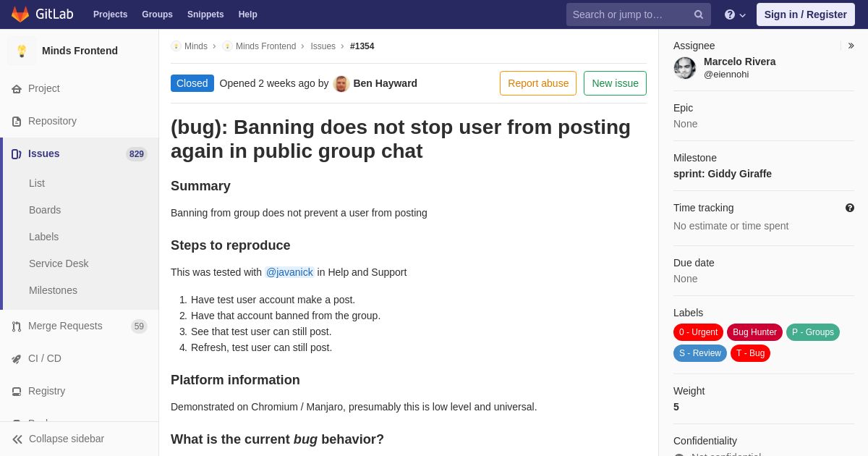868x456 pixels.
Task: Click the Merge Requests count badge 59
Action: point(139,326)
